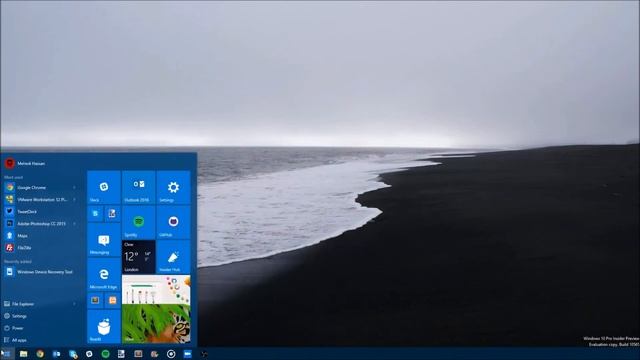Launch Google Chrome from Most used list

click(40, 187)
